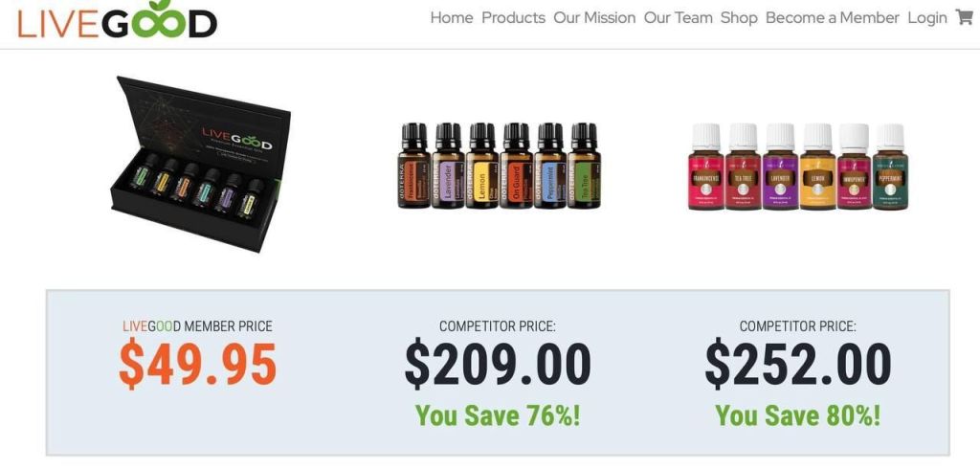
Task: Open the Our Mission page
Action: [x=594, y=18]
